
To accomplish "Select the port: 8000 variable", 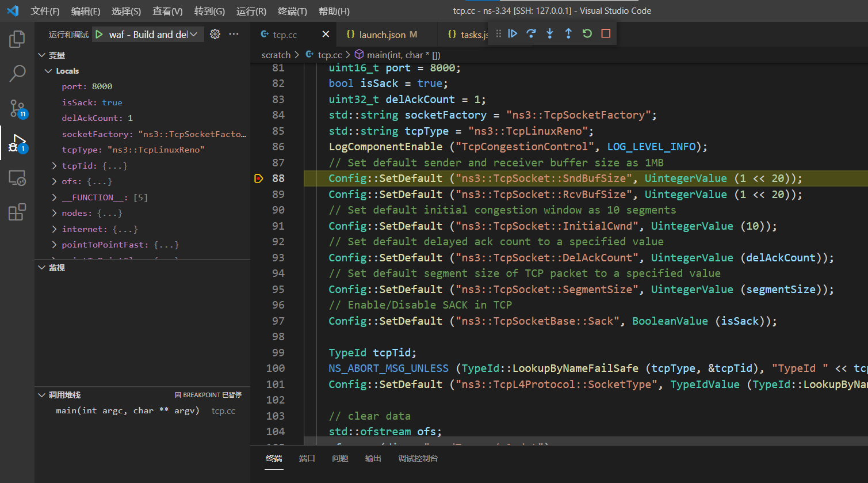I will click(143, 86).
